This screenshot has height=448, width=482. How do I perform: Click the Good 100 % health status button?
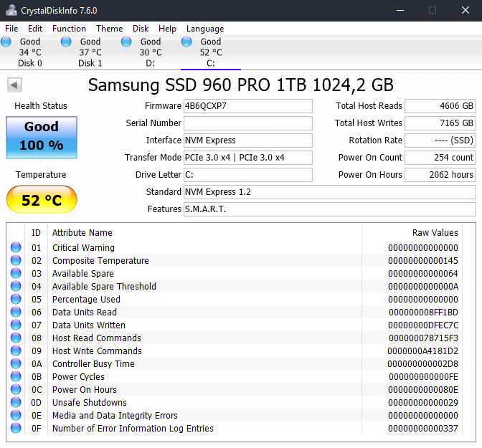[42, 138]
